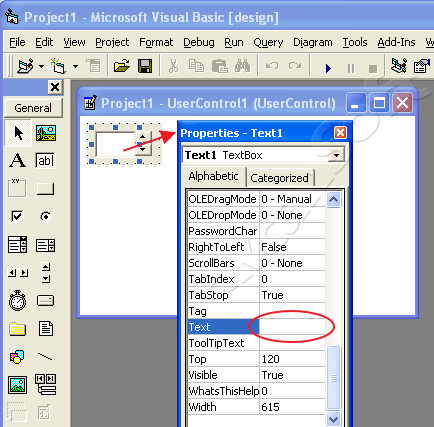
Task: Click the Add Standard EXE Project icon
Action: 25,66
